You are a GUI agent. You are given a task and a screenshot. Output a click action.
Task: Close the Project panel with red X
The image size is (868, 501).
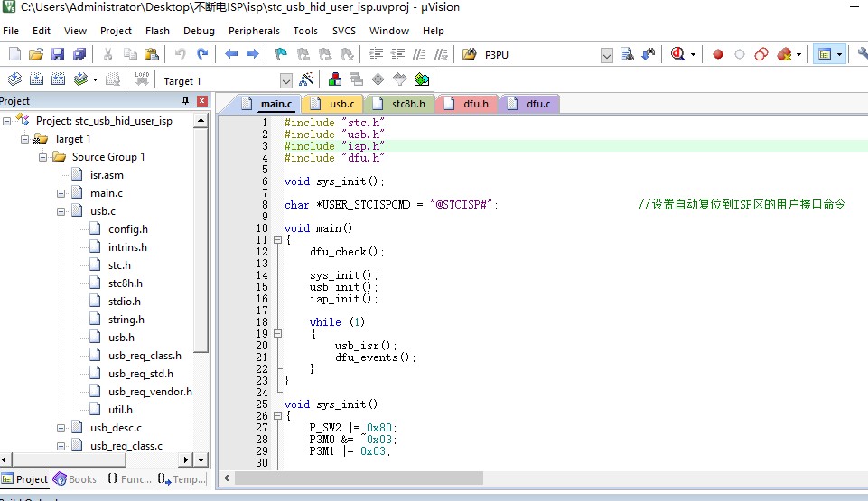tap(202, 100)
